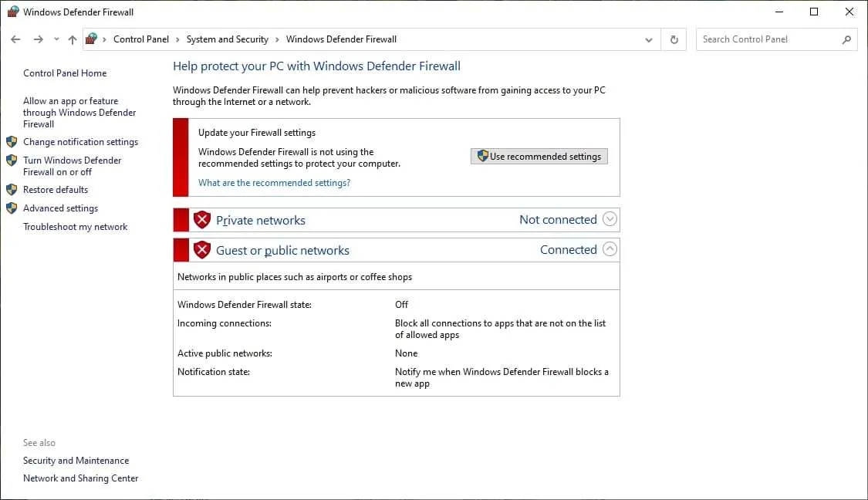This screenshot has height=500, width=868.
Task: Click shield icon beside Change notification settings
Action: [12, 142]
